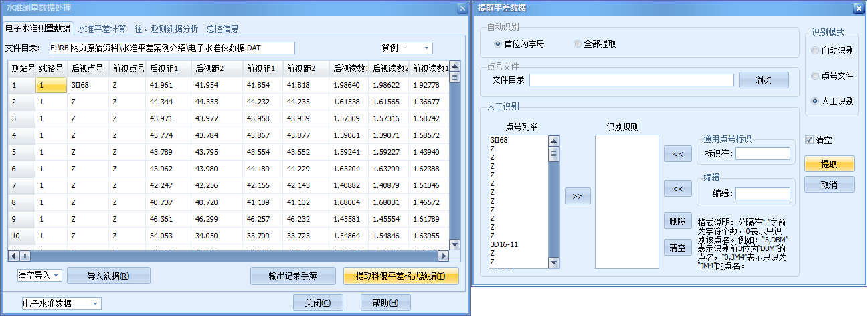Open the 清空导入 dropdown
868x316 pixels.
[39, 275]
